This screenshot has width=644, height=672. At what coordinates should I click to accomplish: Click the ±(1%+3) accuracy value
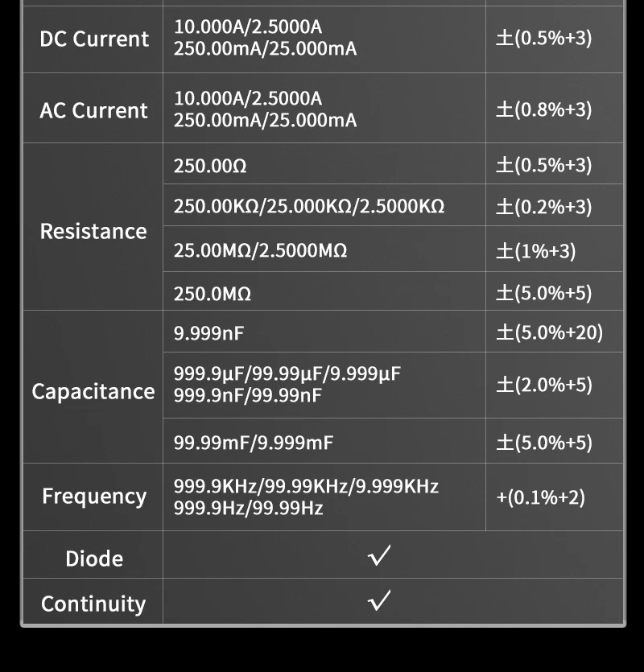click(x=535, y=251)
